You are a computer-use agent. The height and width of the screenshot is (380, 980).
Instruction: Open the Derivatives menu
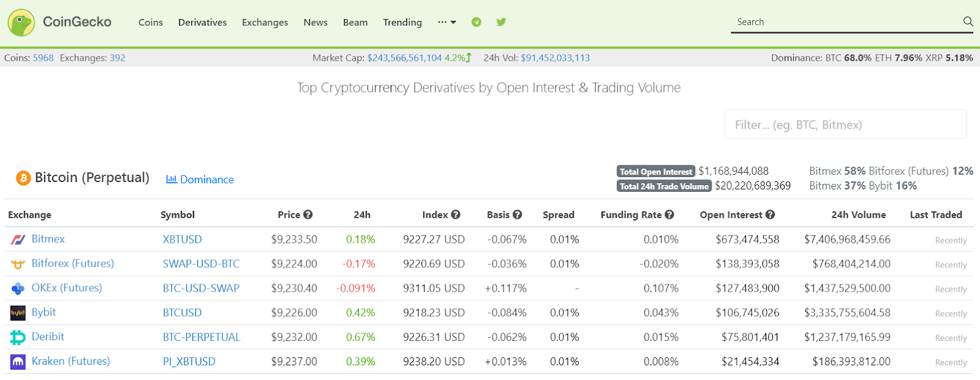pos(202,22)
